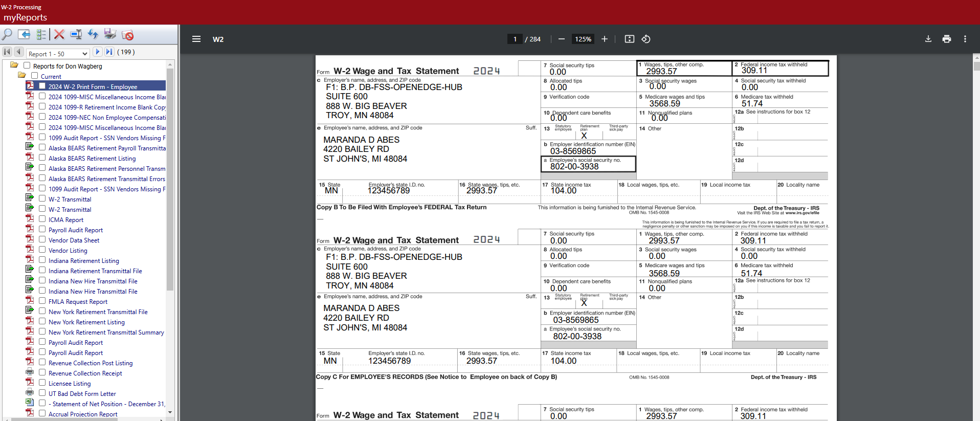
Task: Check 2024 1099-NEC Non Employee checkbox
Action: tap(42, 117)
